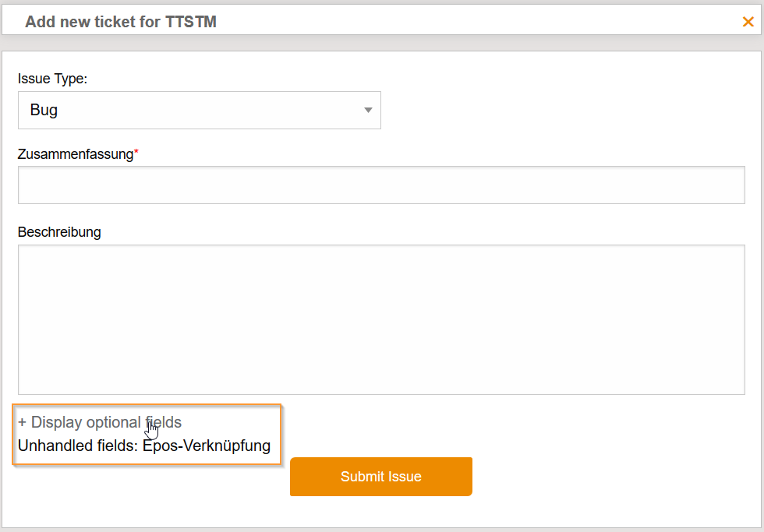Click the Beschreibung label
764x532 pixels.
59,232
